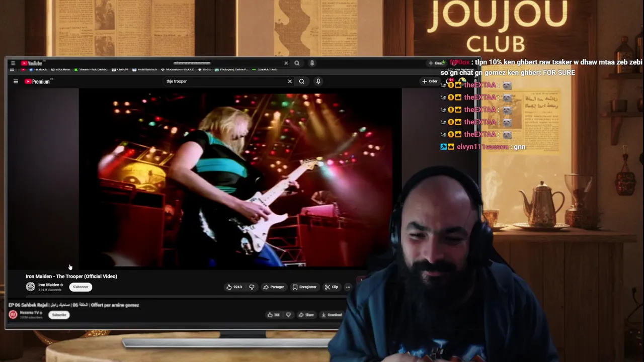Viewport: 644px width, 362px height.
Task: Click elvyn111 username in chat overlay
Action: point(482,147)
